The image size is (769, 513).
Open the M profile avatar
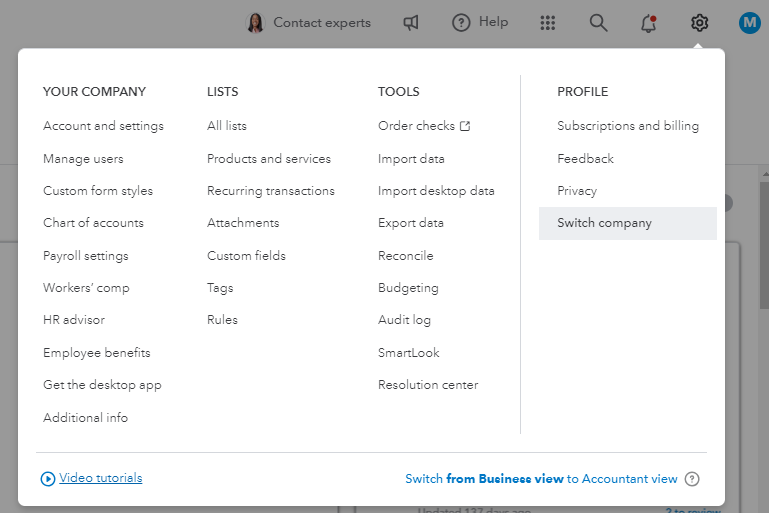pos(749,22)
